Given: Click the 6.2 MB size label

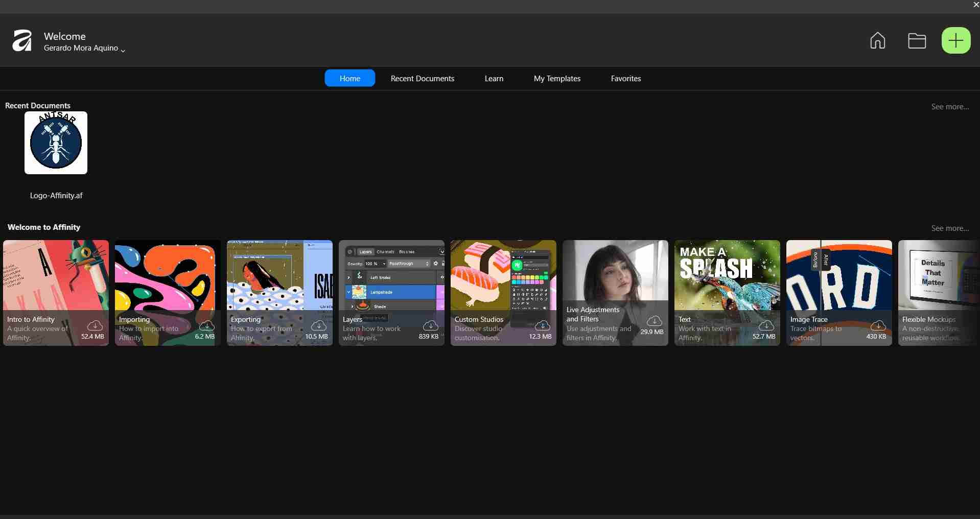Looking at the screenshot, I should (x=205, y=336).
